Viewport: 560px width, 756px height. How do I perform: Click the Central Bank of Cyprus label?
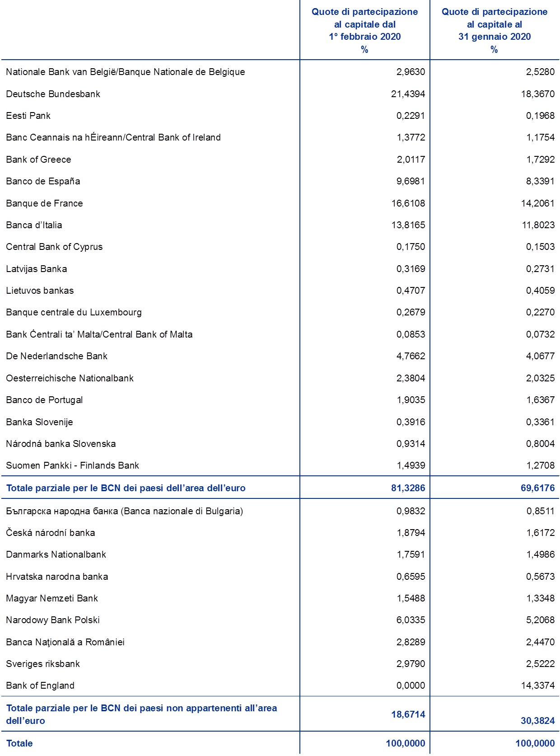pyautogui.click(x=54, y=247)
